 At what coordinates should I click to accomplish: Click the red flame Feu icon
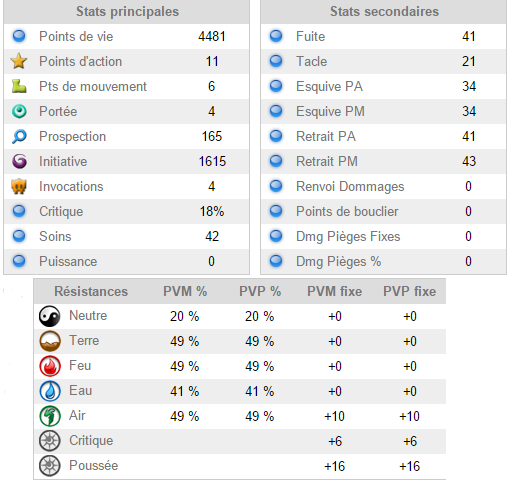tap(50, 366)
